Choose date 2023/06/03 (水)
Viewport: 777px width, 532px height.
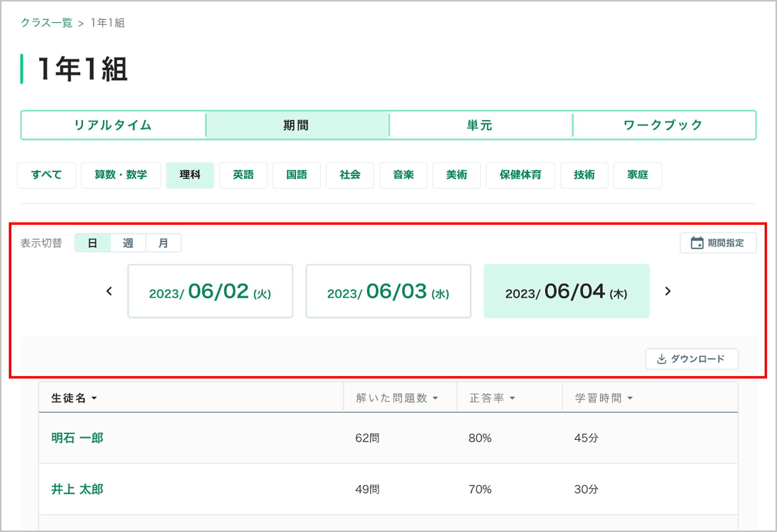coord(388,291)
